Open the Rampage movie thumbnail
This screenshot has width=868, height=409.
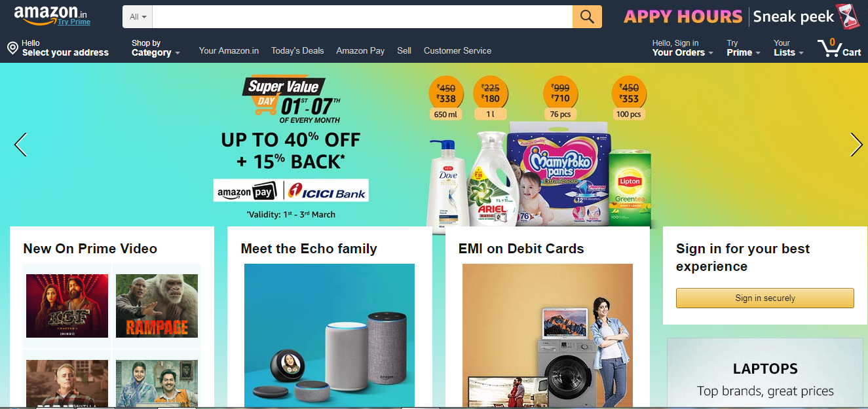point(157,306)
